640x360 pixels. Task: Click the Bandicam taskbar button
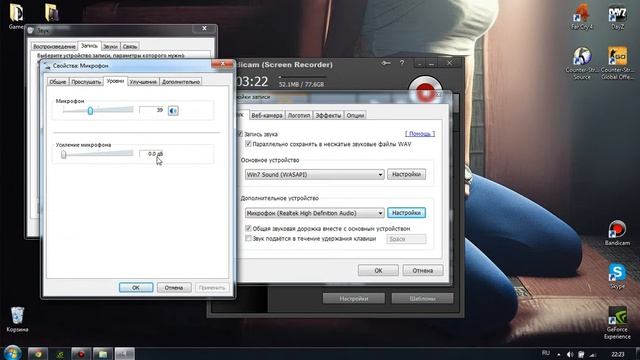[x=81, y=354]
